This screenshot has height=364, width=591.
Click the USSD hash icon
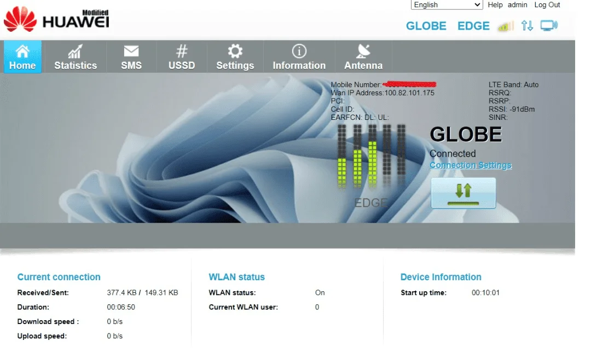pyautogui.click(x=182, y=51)
